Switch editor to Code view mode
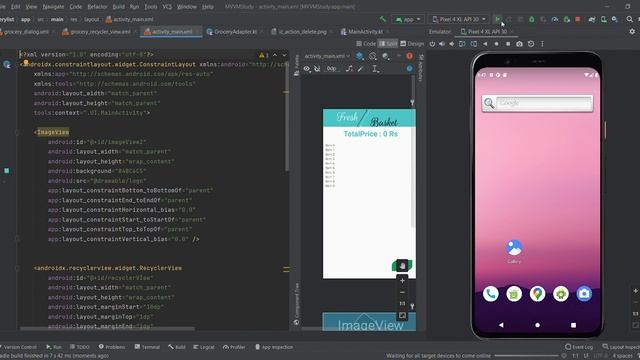 pyautogui.click(x=366, y=44)
